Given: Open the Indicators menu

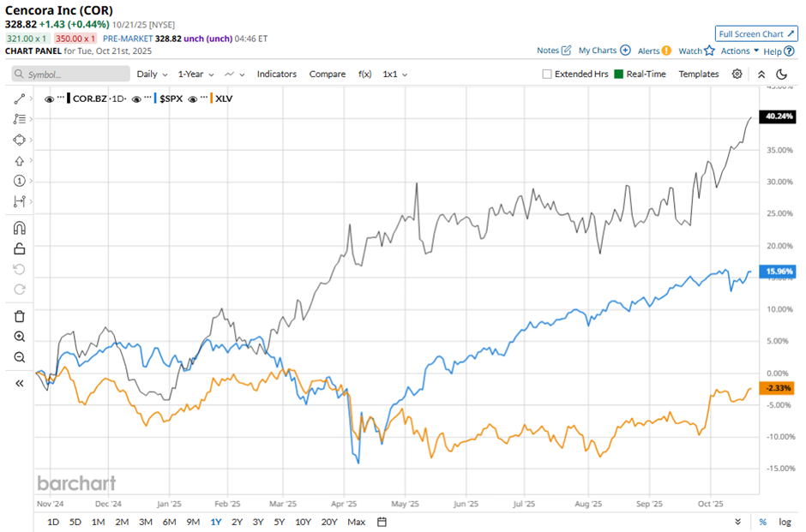Looking at the screenshot, I should click(276, 75).
